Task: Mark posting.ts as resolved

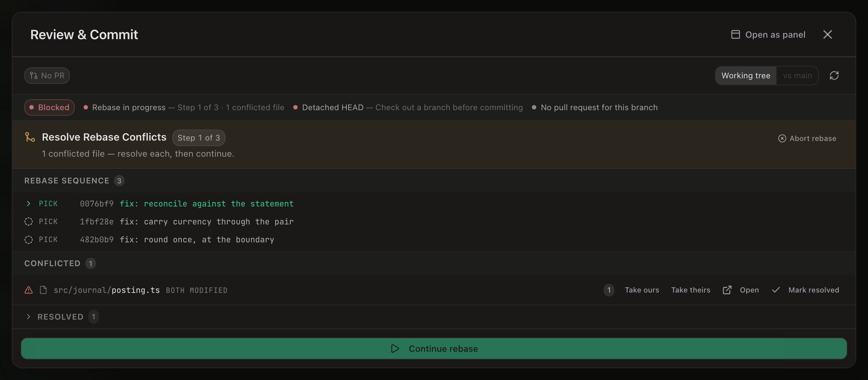Action: click(x=805, y=290)
